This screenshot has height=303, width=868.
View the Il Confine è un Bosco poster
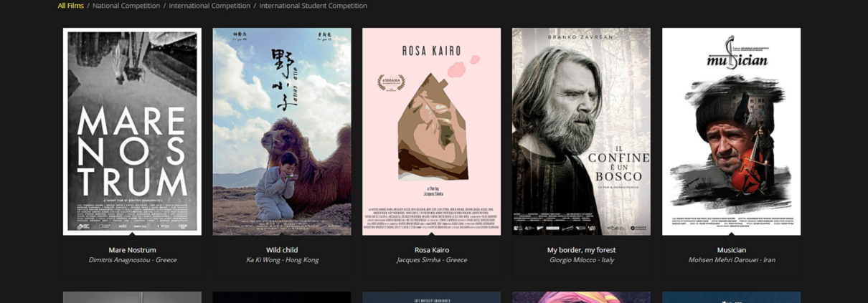click(581, 132)
